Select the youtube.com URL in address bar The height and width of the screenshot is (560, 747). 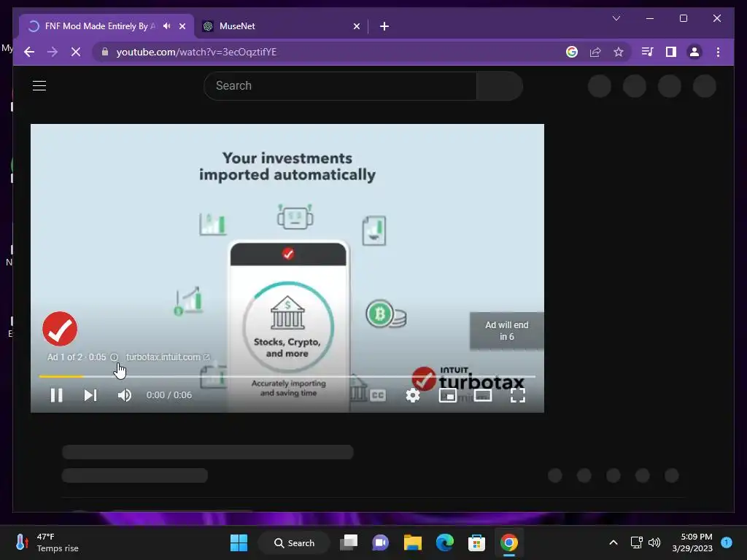196,52
